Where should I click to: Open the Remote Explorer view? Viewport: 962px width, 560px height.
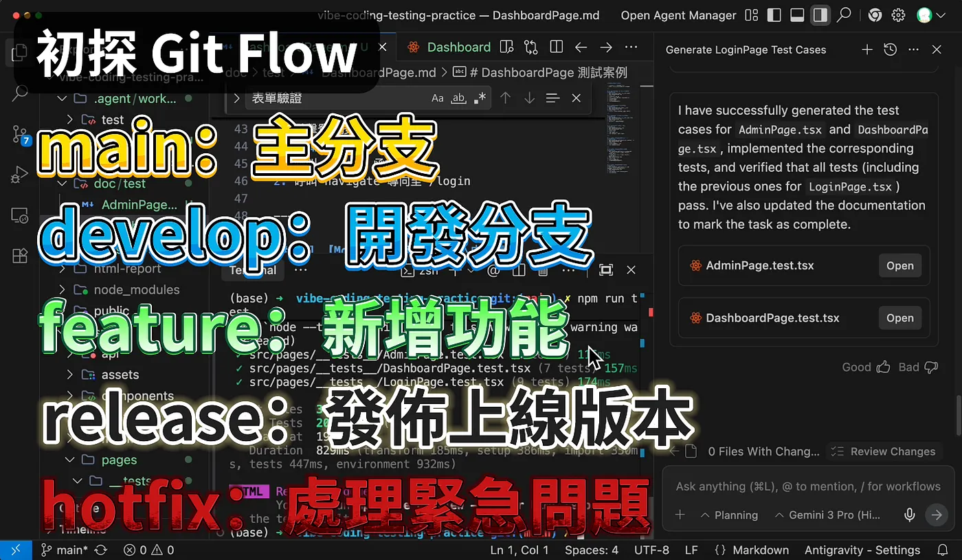pos(19,216)
